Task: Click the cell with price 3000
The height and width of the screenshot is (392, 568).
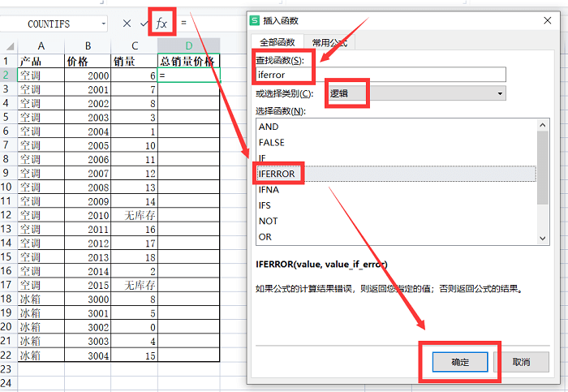Action: [88, 299]
